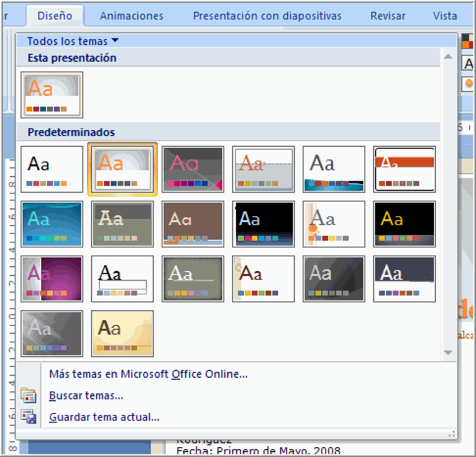
Task: Open Presentación con diapositivas tab
Action: (267, 16)
